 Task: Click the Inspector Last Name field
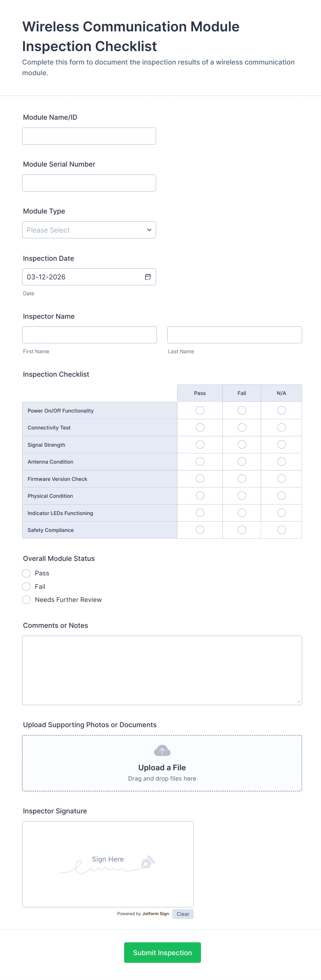(x=234, y=335)
